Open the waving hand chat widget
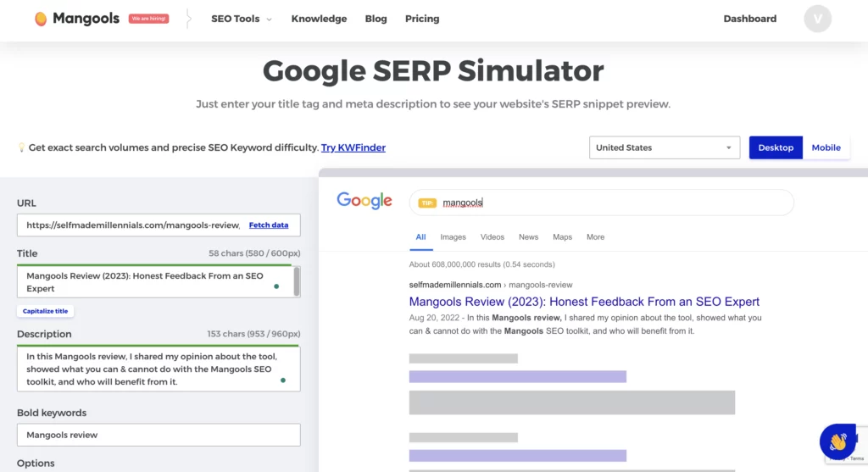The height and width of the screenshot is (472, 868). [837, 441]
